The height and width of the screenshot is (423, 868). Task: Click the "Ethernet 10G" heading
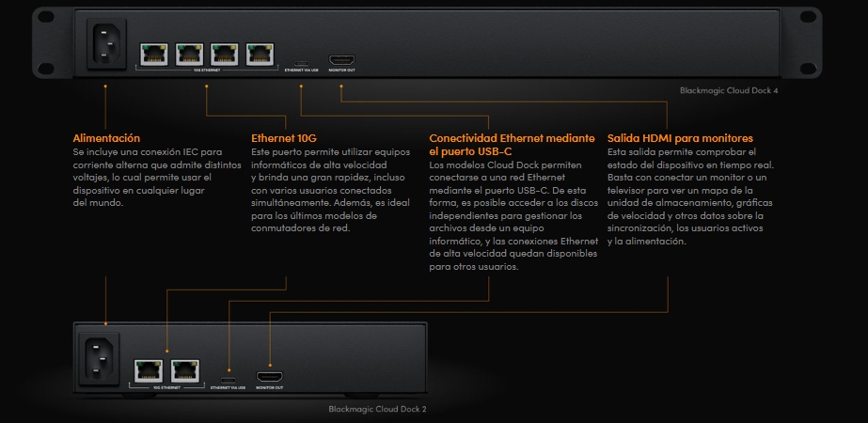click(x=284, y=138)
